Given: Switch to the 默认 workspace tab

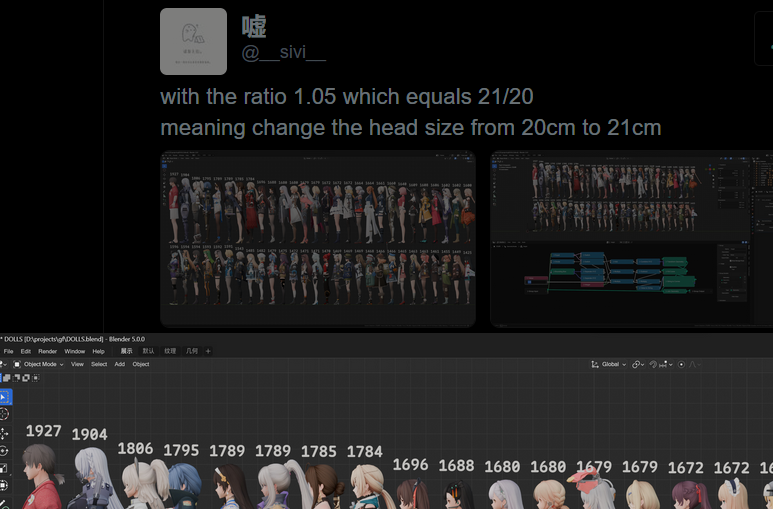Looking at the screenshot, I should tap(148, 351).
